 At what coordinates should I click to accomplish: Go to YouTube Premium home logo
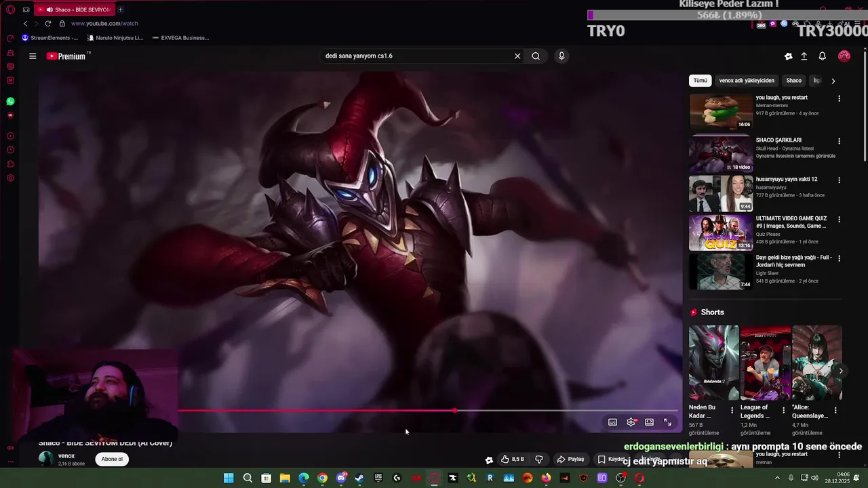(68, 56)
